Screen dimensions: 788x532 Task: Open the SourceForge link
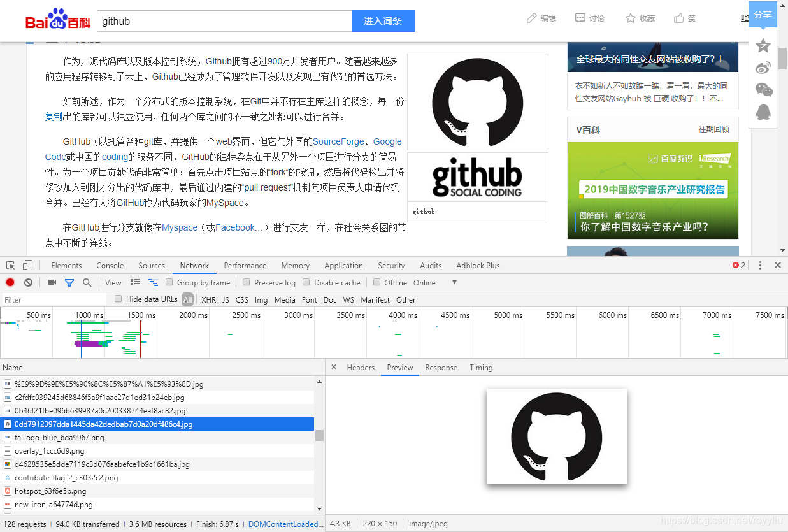pos(338,141)
